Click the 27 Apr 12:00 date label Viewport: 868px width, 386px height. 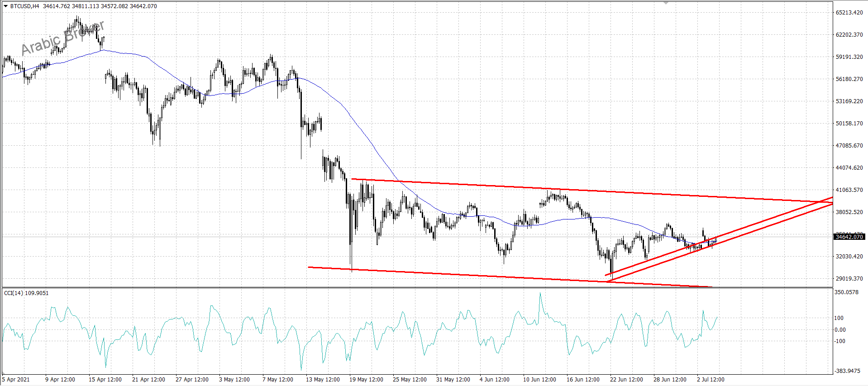pyautogui.click(x=192, y=380)
